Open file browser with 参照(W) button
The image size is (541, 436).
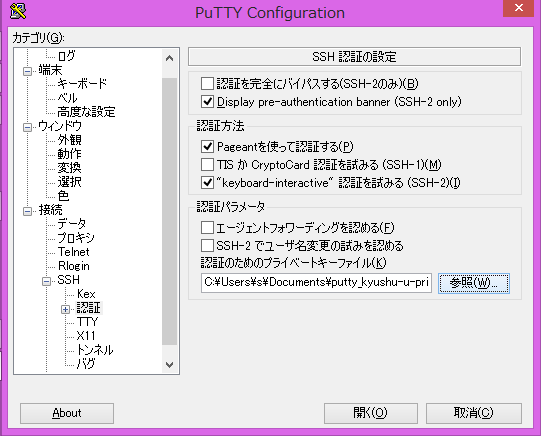(x=473, y=283)
